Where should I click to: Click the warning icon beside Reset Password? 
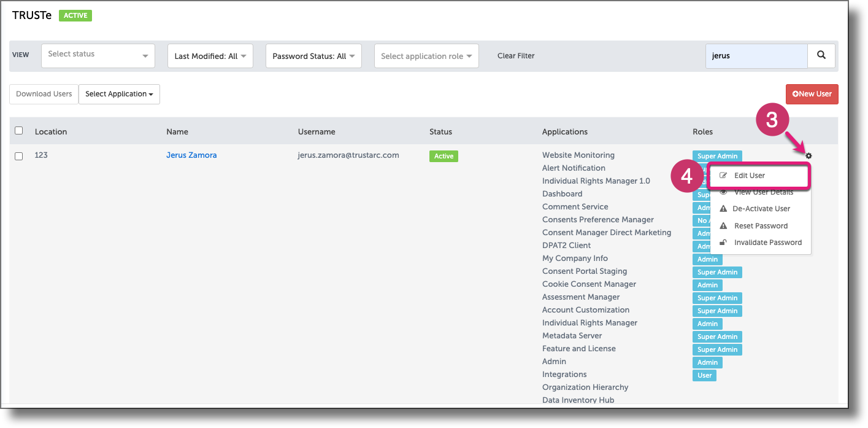pyautogui.click(x=724, y=225)
